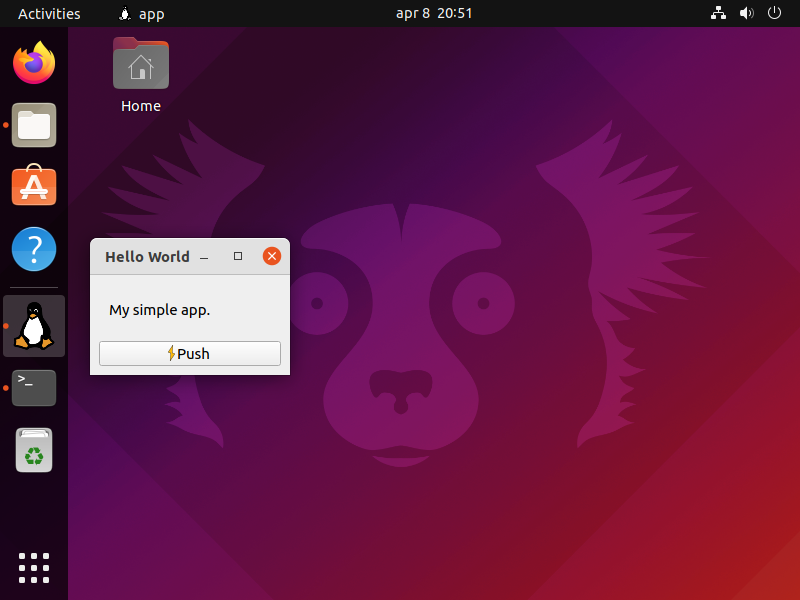This screenshot has width=800, height=600.
Task: Open the Help icon in the dock
Action: coord(34,249)
